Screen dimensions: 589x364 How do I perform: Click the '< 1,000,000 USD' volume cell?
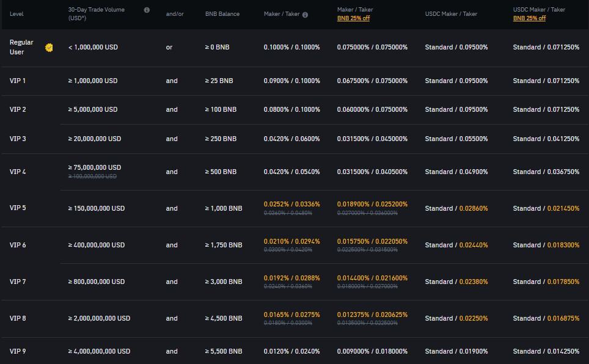pyautogui.click(x=93, y=47)
